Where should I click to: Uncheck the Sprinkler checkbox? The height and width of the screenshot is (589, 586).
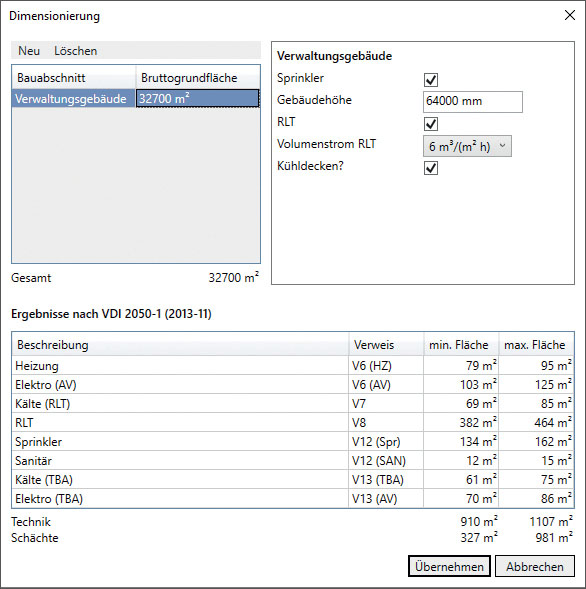[430, 80]
